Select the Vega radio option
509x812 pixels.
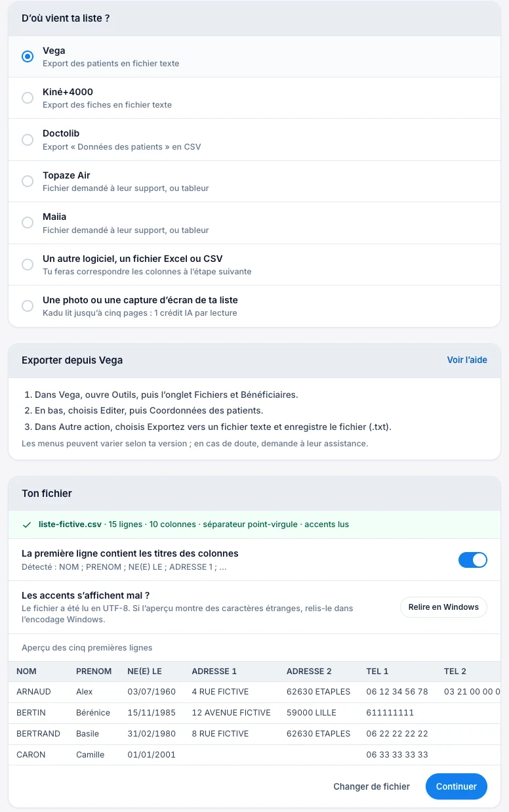click(x=28, y=56)
